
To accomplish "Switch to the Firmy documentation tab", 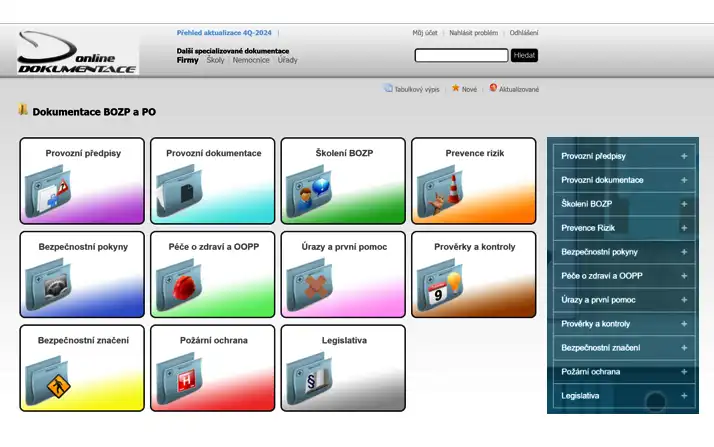I will click(x=188, y=60).
